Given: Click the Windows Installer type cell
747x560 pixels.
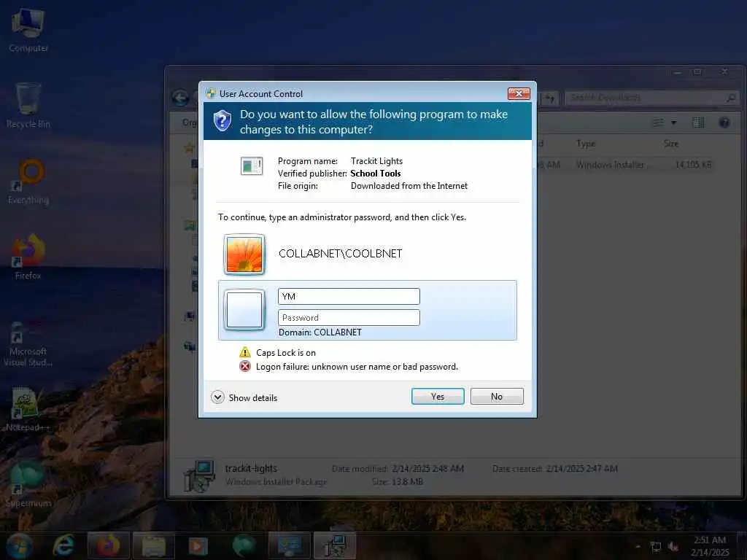Looking at the screenshot, I should click(612, 165).
